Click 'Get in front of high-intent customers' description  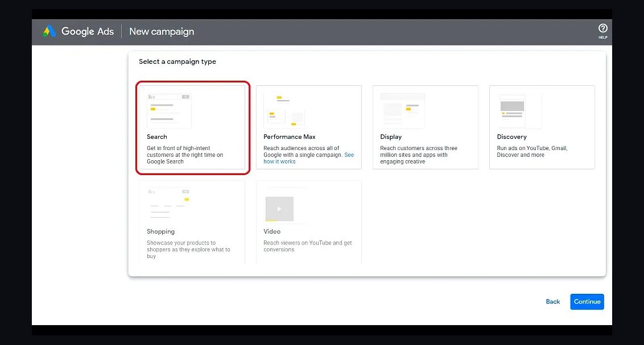click(185, 155)
